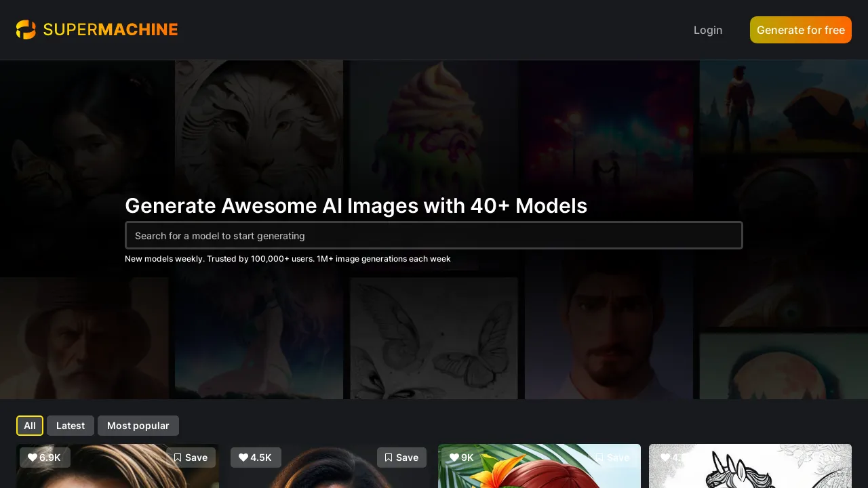Click the heart icon showing 6.9K likes
The width and height of the screenshot is (868, 488).
click(33, 457)
